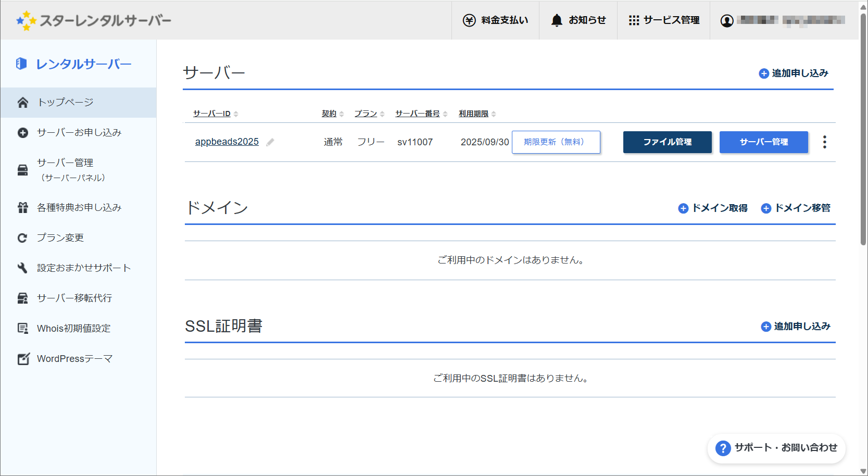
Task: Open 各種特典お申し込み in sidebar
Action: pos(78,208)
